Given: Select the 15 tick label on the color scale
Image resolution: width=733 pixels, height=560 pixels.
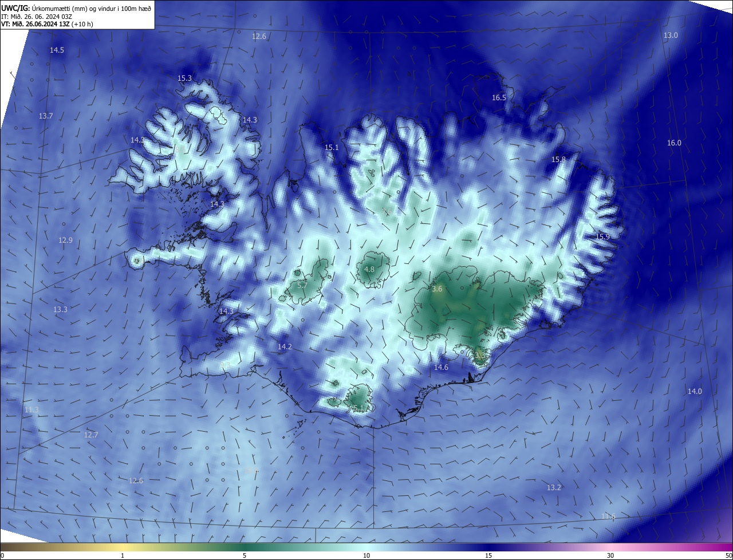Looking at the screenshot, I should tap(488, 555).
